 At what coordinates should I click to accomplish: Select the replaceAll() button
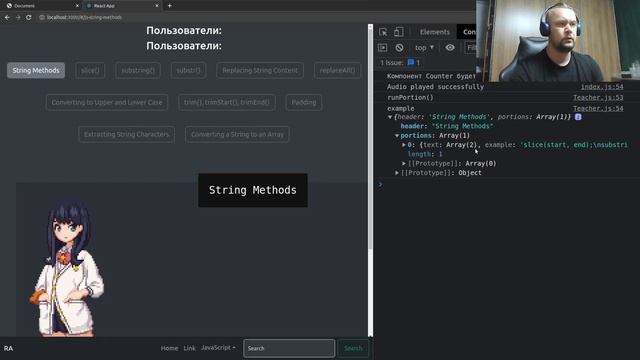(337, 70)
